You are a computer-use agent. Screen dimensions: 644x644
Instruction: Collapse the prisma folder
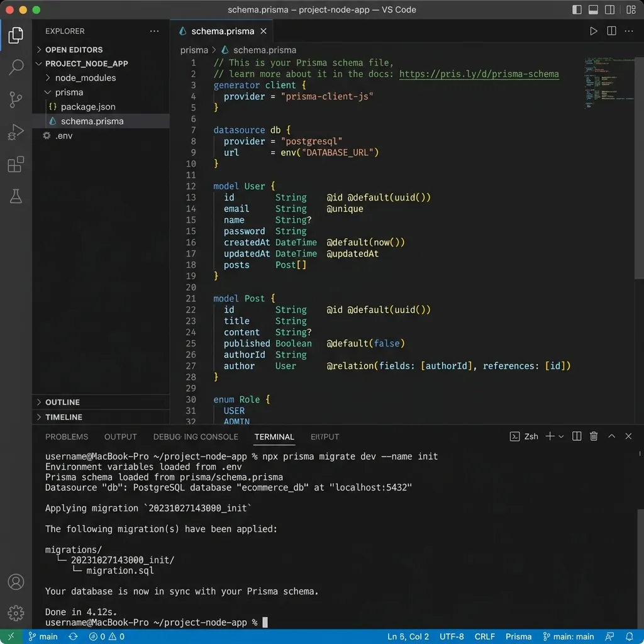[101, 92]
